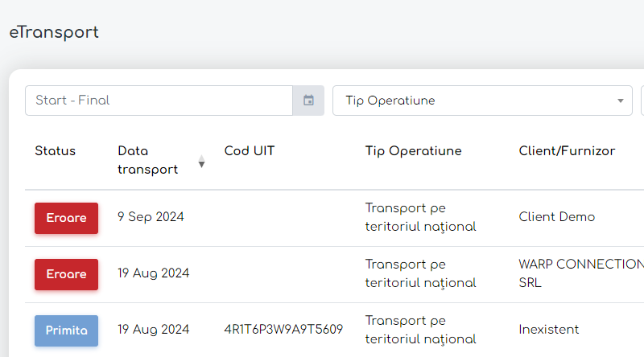Click the Eroare badge for WARP CONNECTION row
This screenshot has height=357, width=644.
[66, 274]
